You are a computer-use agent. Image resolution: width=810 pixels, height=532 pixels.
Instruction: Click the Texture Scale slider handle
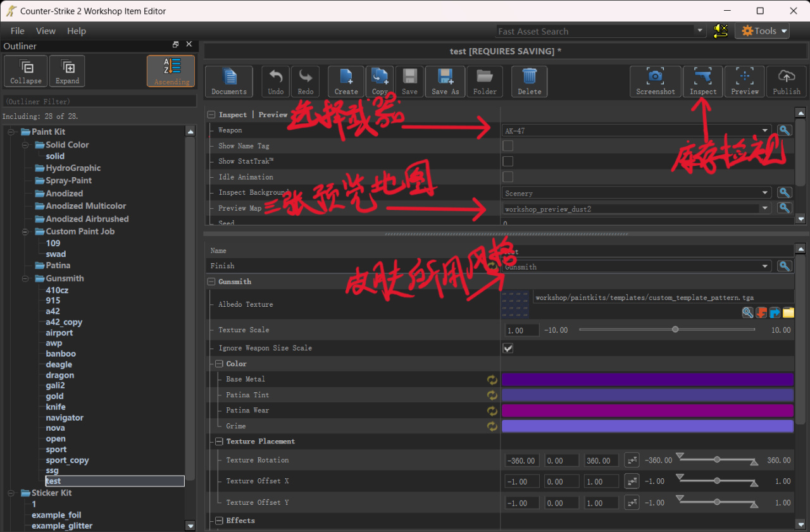(675, 330)
